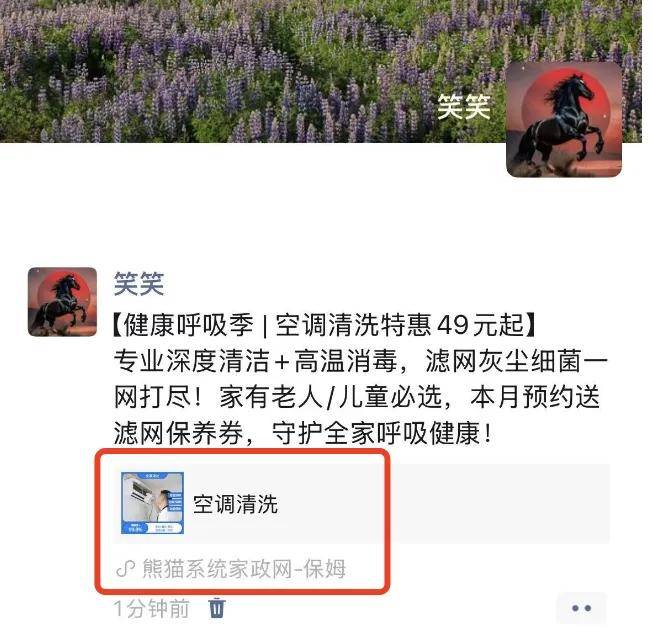The width and height of the screenshot is (652, 642).
Task: Tap the blue 笑笑 username above the post
Action: (x=139, y=284)
